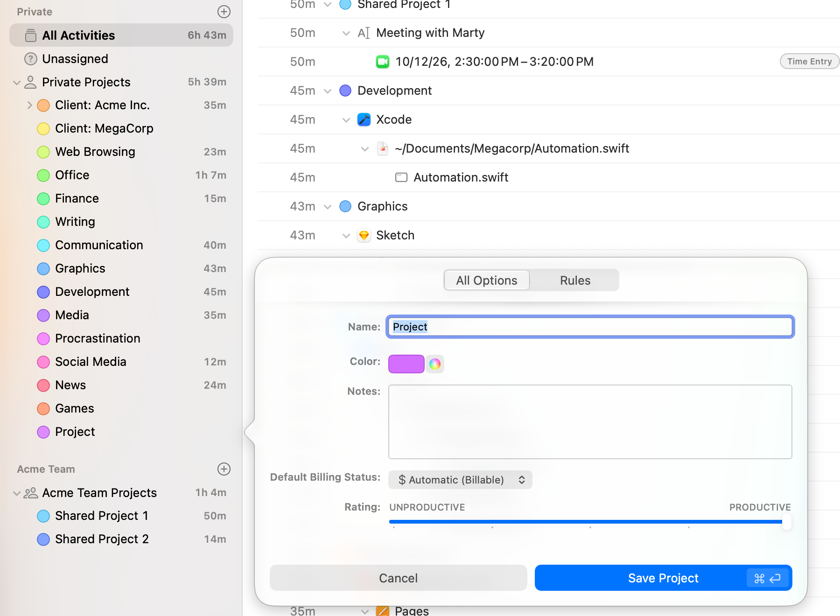This screenshot has height=616, width=840.
Task: Click the Cancel button
Action: (398, 578)
